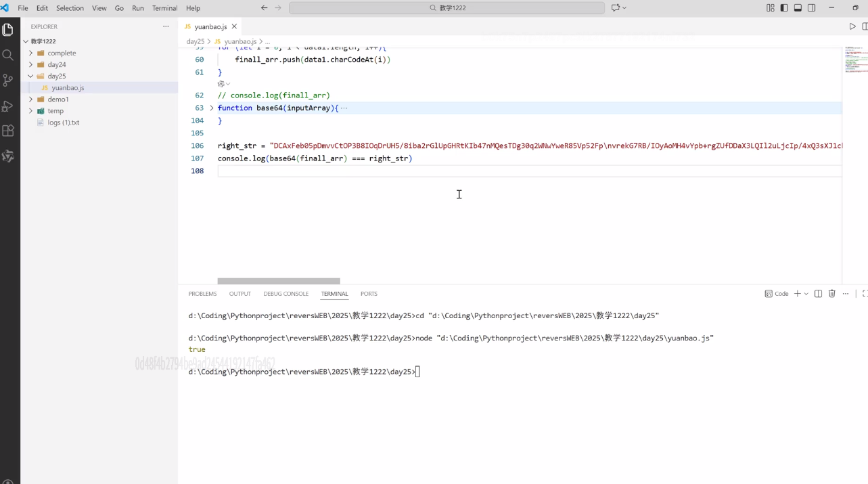The height and width of the screenshot is (484, 868).
Task: Toggle the primary side bar visibility
Action: 784,8
